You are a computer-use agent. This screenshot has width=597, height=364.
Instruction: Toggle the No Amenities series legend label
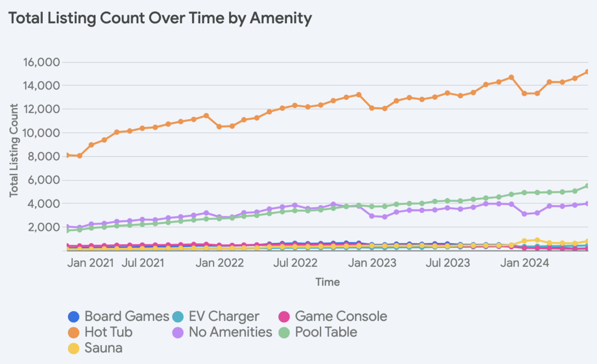(x=230, y=332)
